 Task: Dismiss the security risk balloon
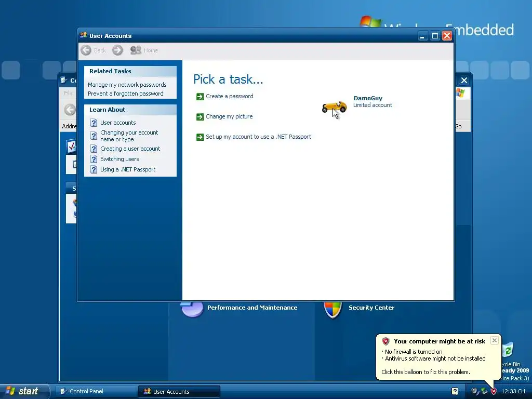[x=495, y=340]
